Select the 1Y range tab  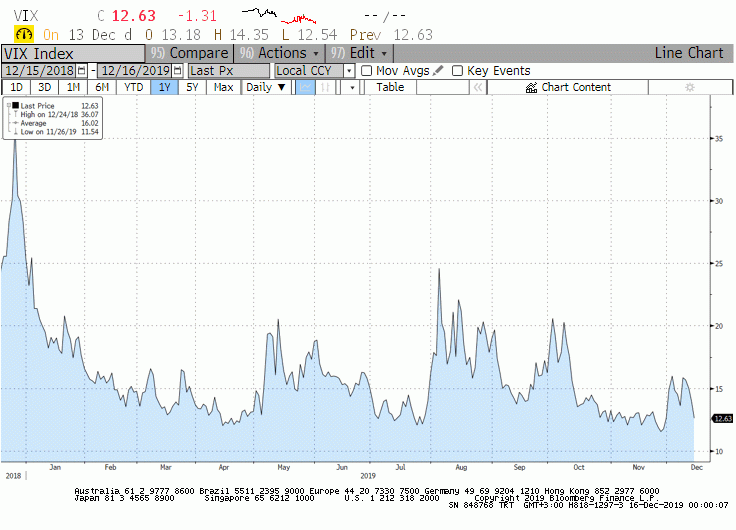[x=164, y=87]
